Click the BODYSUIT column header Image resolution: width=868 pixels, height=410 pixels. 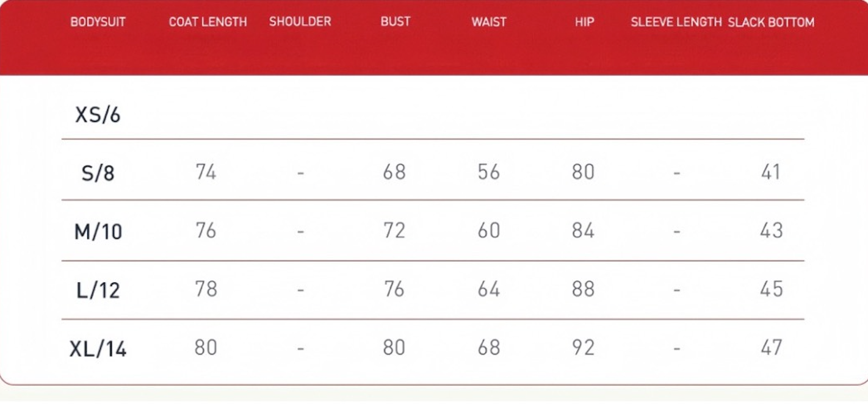[98, 22]
